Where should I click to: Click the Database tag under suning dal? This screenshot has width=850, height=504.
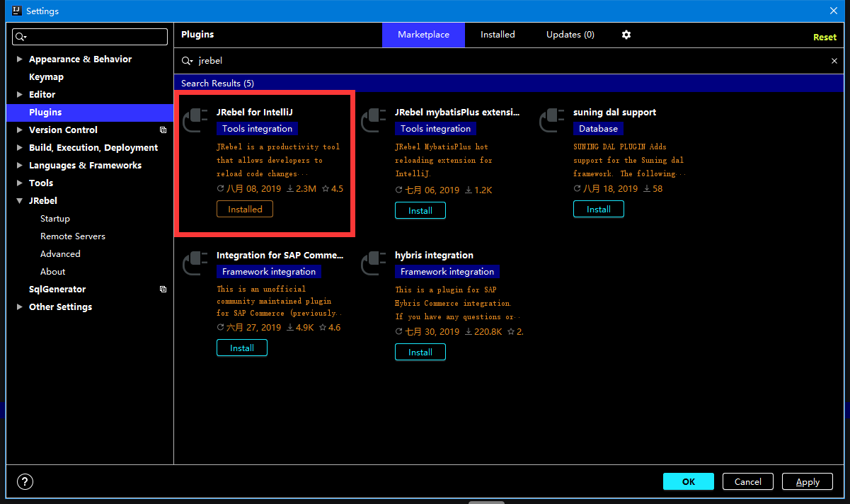599,129
